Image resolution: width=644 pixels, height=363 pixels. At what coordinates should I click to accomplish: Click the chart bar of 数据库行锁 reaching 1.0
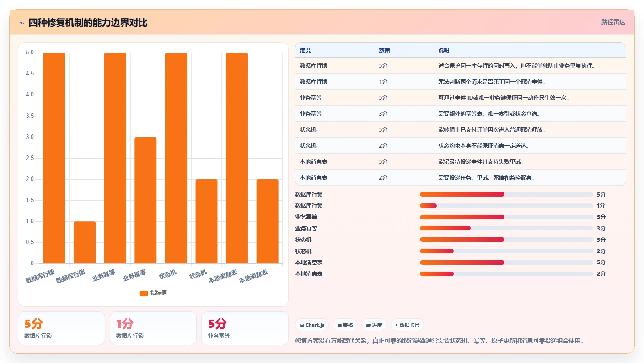(85, 242)
